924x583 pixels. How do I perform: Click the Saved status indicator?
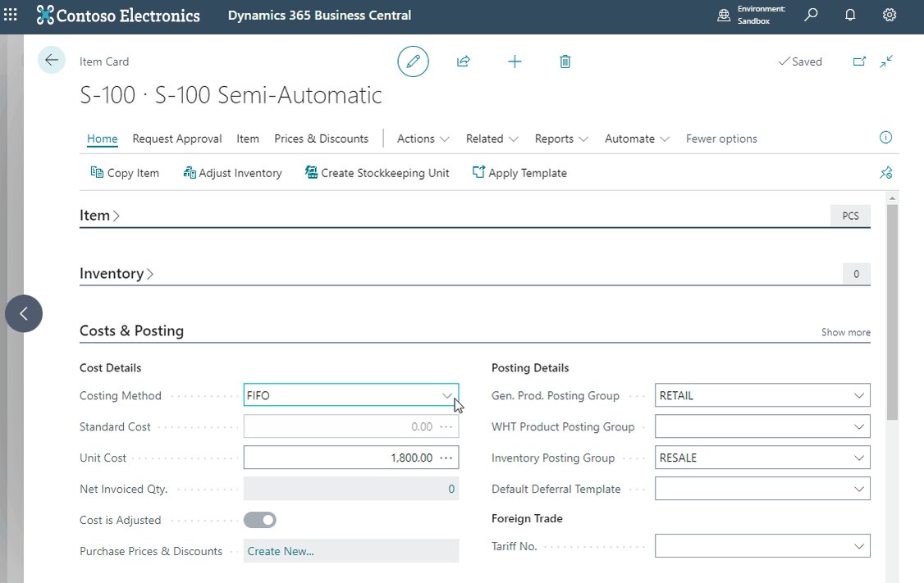click(x=800, y=61)
